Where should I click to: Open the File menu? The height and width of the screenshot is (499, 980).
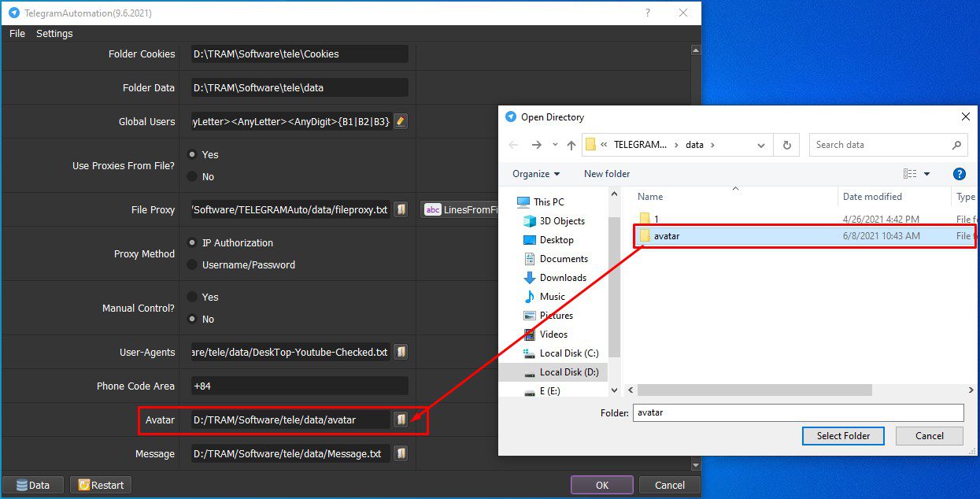(x=17, y=33)
